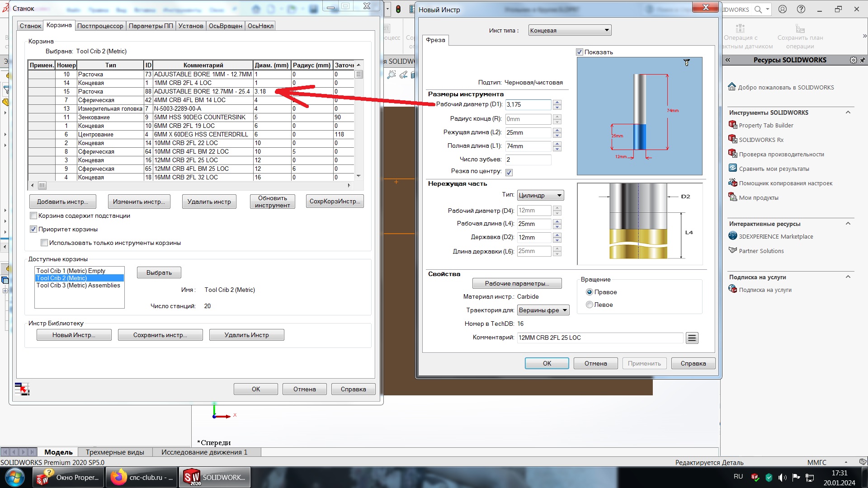Open the 'Траектория для' dropdown
Image resolution: width=868 pixels, height=488 pixels.
[543, 310]
